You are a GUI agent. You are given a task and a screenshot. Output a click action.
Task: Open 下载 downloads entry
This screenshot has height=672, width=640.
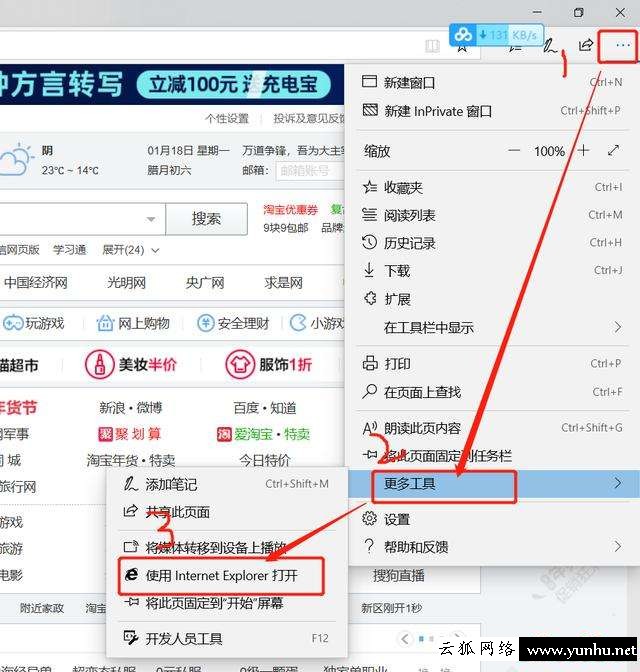click(x=492, y=270)
